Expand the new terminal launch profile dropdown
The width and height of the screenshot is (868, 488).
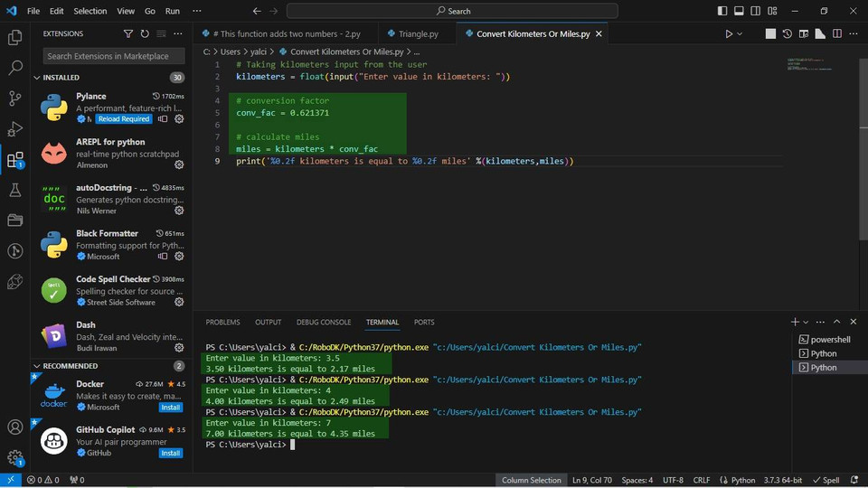click(807, 322)
